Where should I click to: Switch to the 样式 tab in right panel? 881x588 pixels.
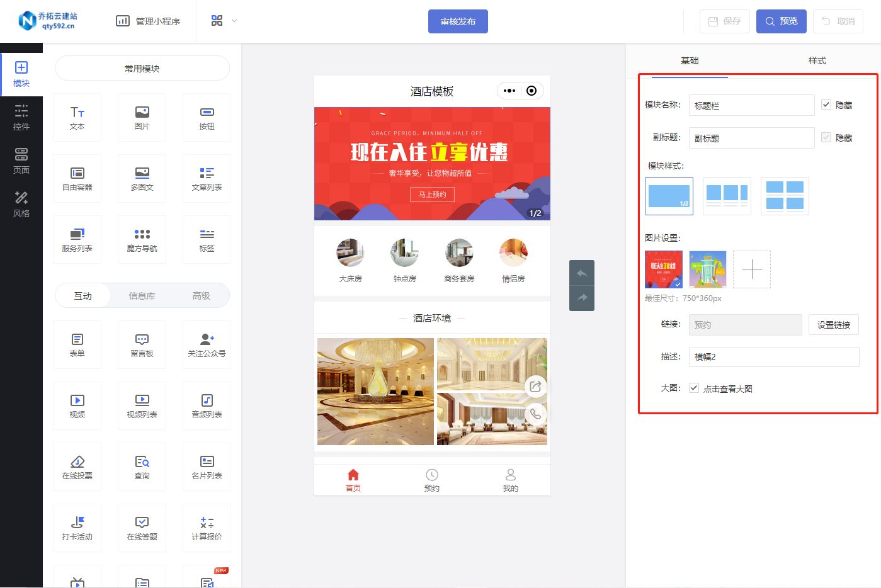tap(816, 60)
